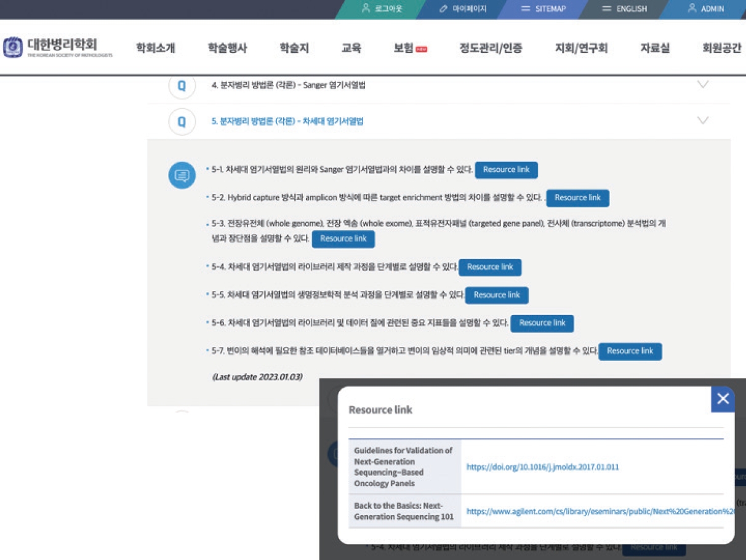
Task: Click item 5-1 description text
Action: click(342, 170)
